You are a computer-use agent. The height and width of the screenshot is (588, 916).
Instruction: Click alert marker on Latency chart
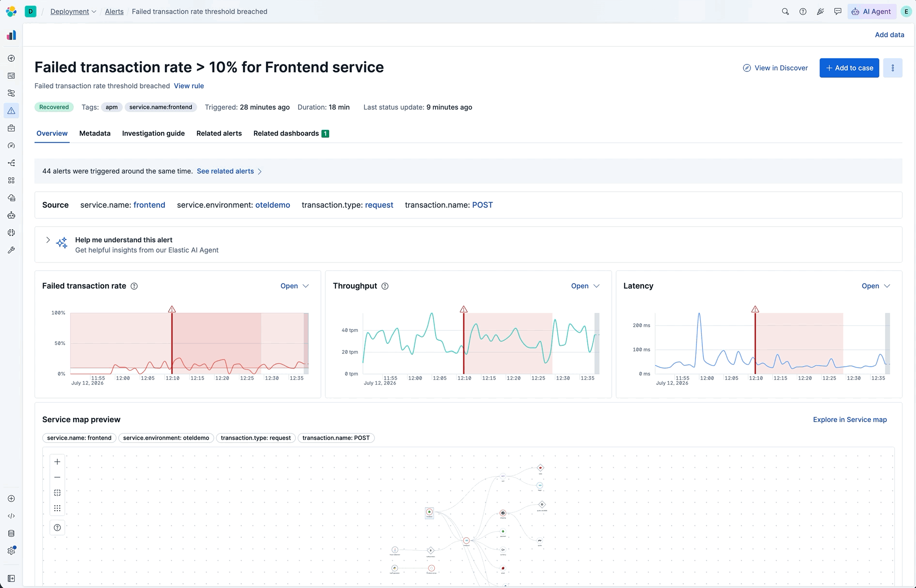click(755, 309)
